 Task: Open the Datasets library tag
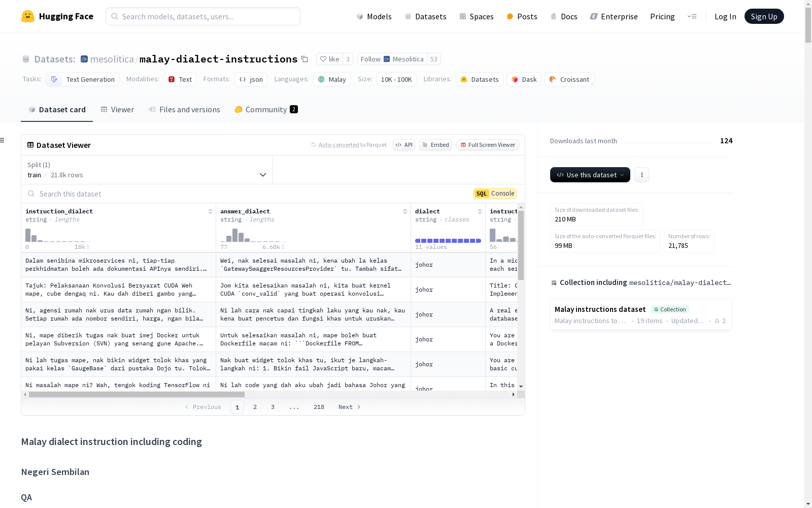480,79
